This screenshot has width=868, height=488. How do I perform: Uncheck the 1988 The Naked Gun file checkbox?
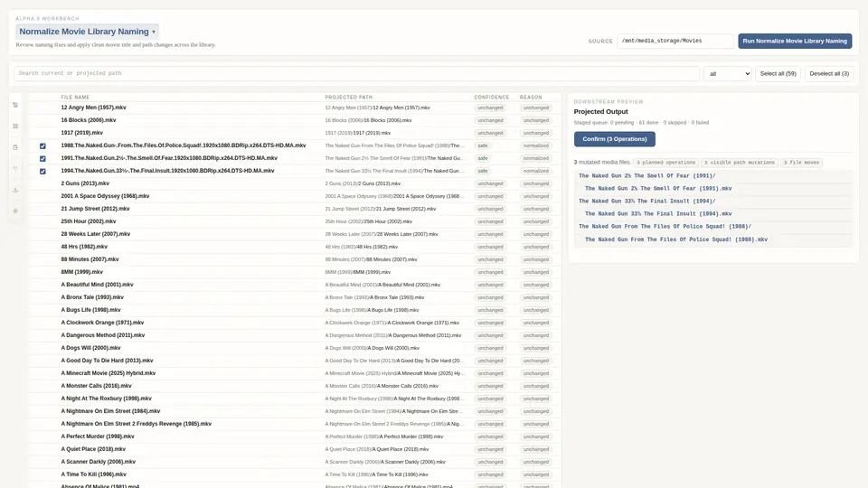(42, 146)
